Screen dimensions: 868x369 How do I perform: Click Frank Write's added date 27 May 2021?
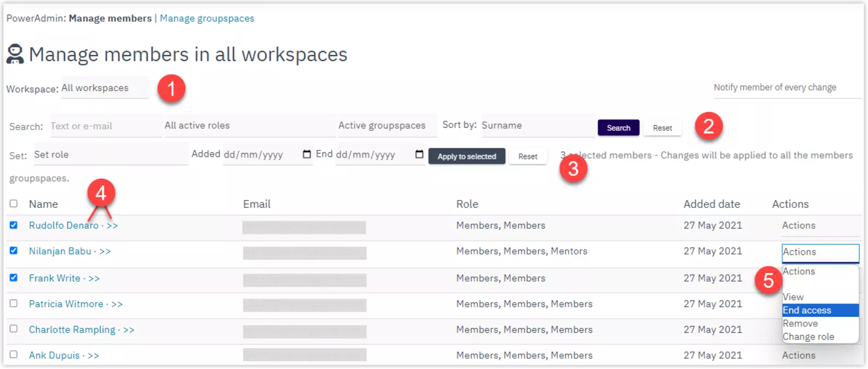[713, 278]
